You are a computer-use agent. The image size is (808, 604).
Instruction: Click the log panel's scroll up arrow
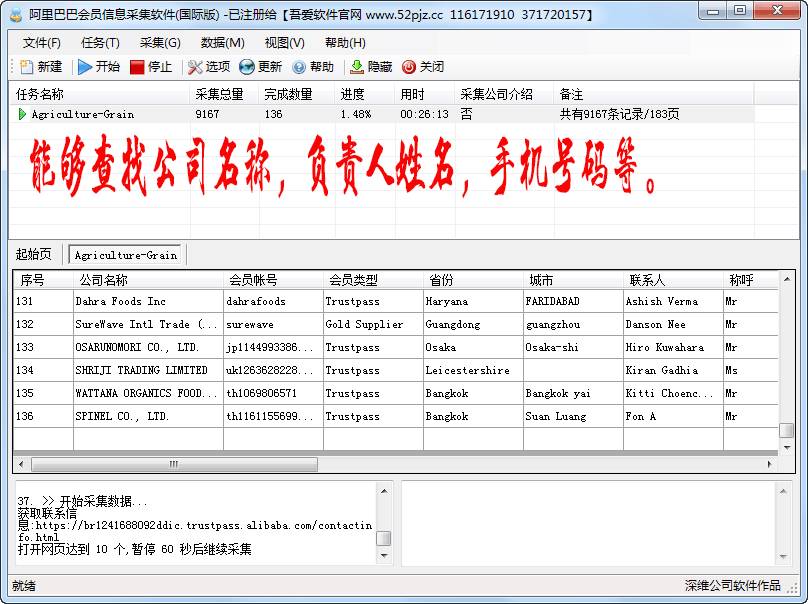click(x=384, y=491)
